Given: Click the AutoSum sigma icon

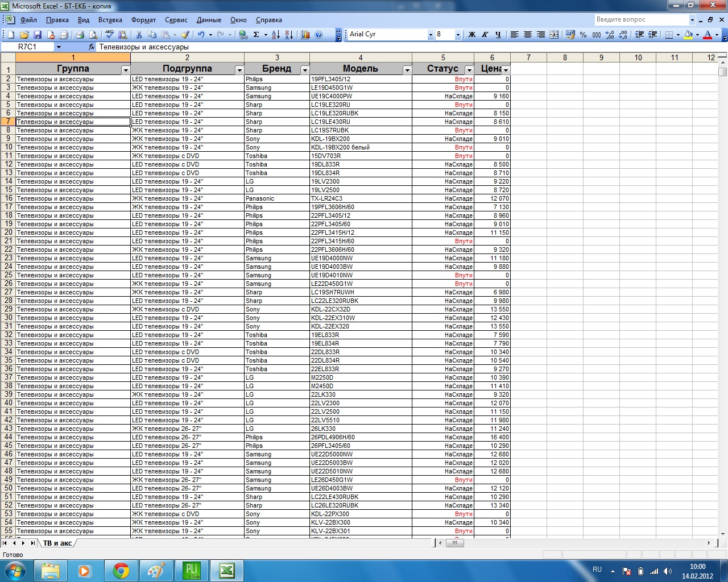Looking at the screenshot, I should click(x=256, y=35).
